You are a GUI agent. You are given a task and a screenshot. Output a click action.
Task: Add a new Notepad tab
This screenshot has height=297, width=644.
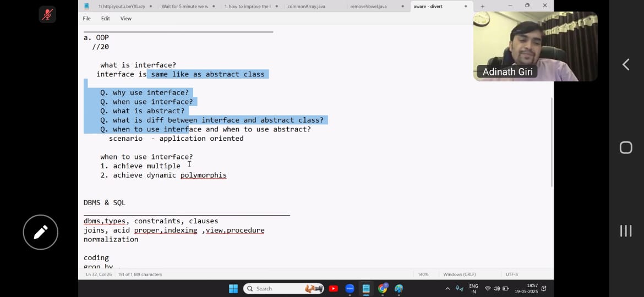coord(483,6)
